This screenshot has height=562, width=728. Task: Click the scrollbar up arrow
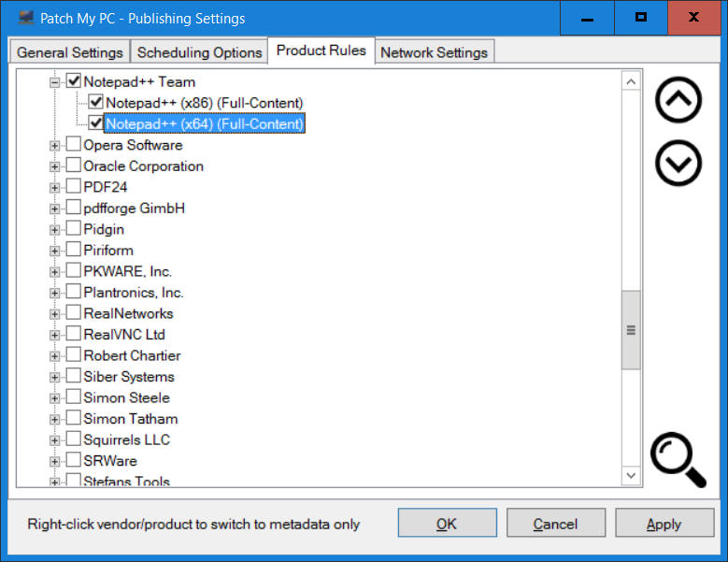pyautogui.click(x=631, y=81)
